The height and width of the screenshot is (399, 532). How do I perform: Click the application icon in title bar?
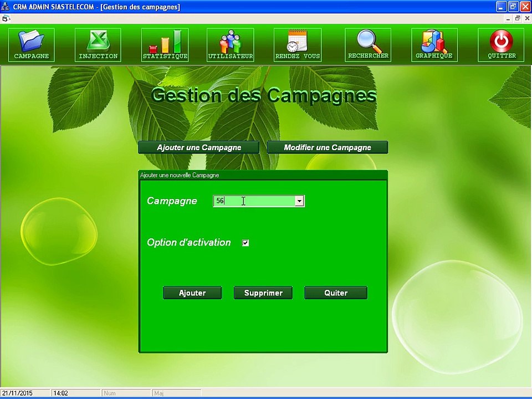pyautogui.click(x=5, y=7)
